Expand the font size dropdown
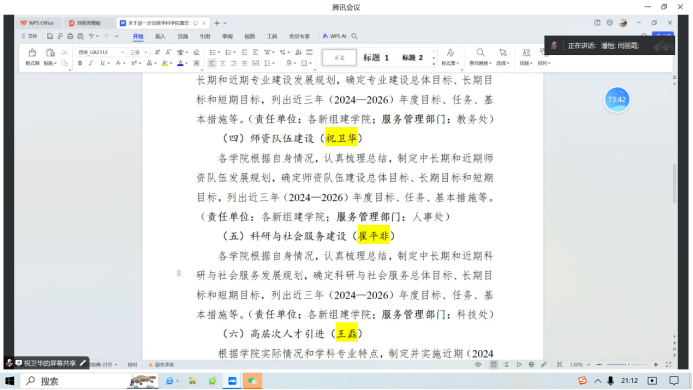The image size is (693, 390). pos(146,52)
